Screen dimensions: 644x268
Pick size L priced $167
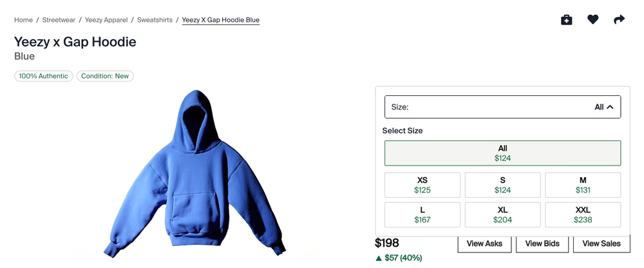[x=422, y=215]
